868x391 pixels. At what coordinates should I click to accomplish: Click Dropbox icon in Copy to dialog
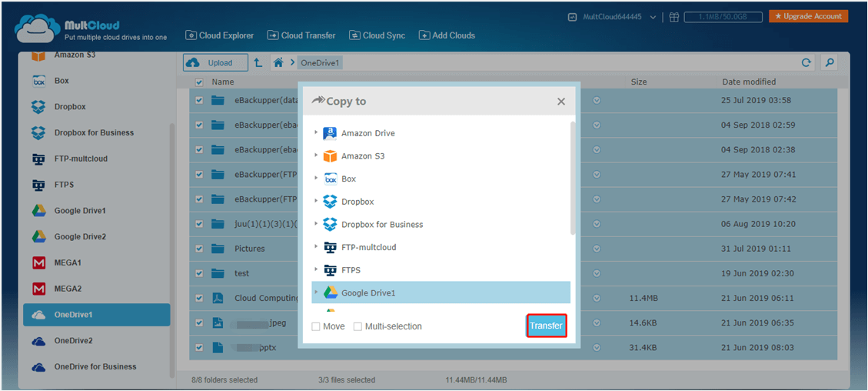click(330, 202)
